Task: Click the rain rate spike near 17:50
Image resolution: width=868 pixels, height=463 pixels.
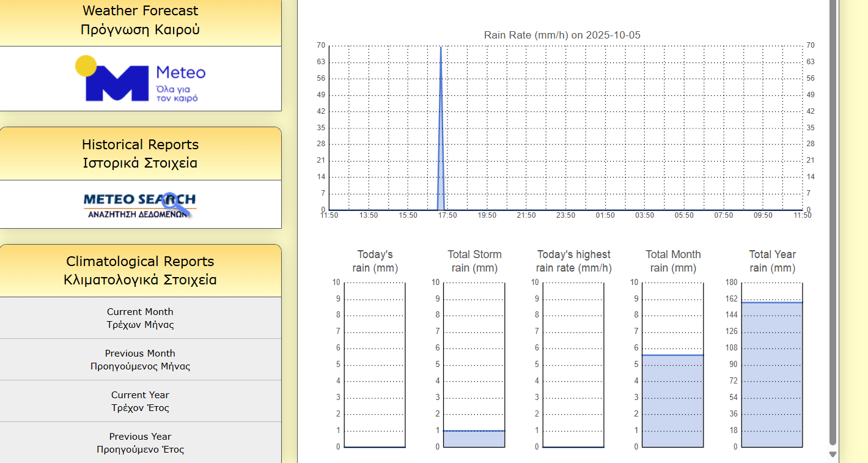Action: click(x=441, y=128)
